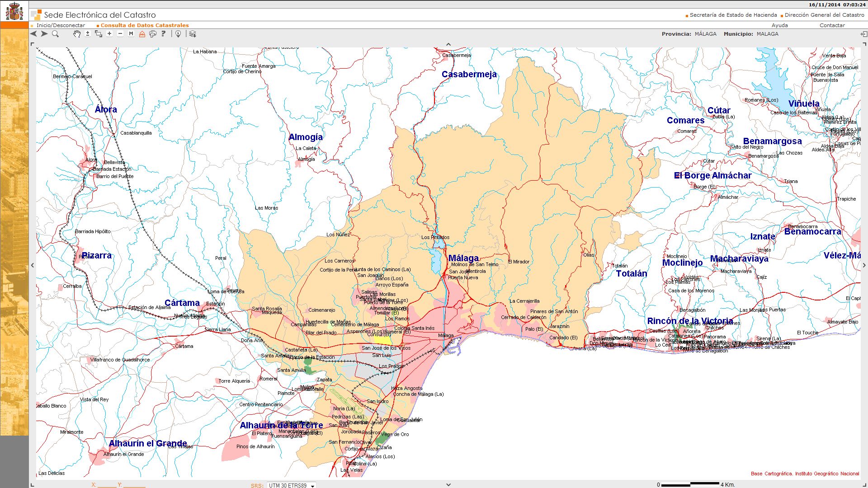Go forward to the next map view
868x488 pixels.
tap(44, 34)
